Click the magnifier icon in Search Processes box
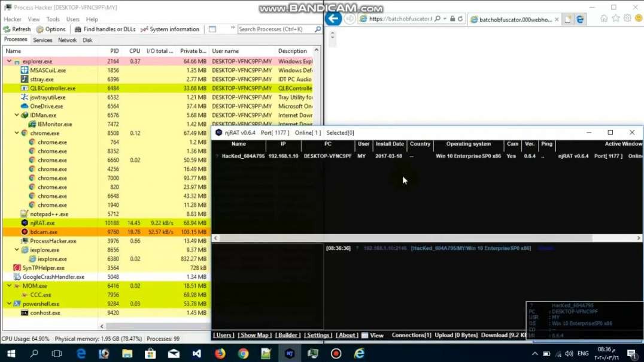Image resolution: width=644 pixels, height=362 pixels. (317, 29)
